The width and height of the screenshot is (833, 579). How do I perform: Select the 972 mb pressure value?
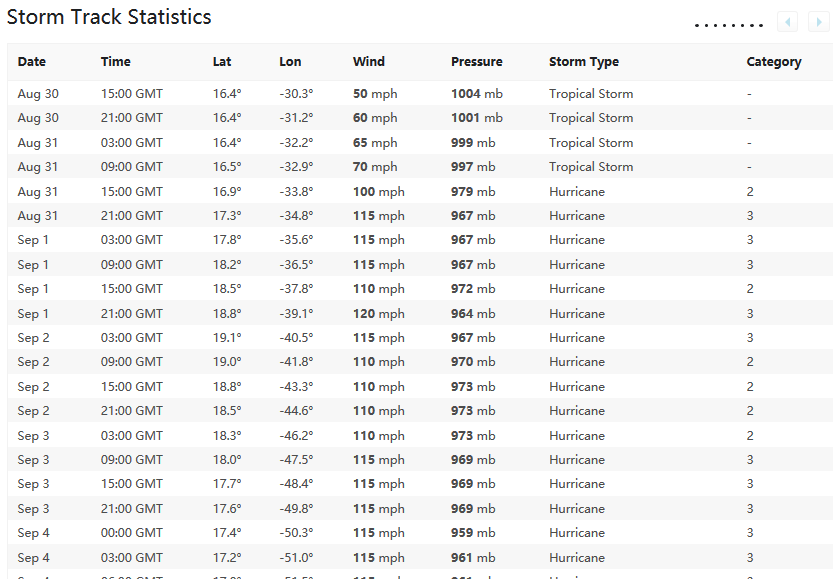point(473,289)
